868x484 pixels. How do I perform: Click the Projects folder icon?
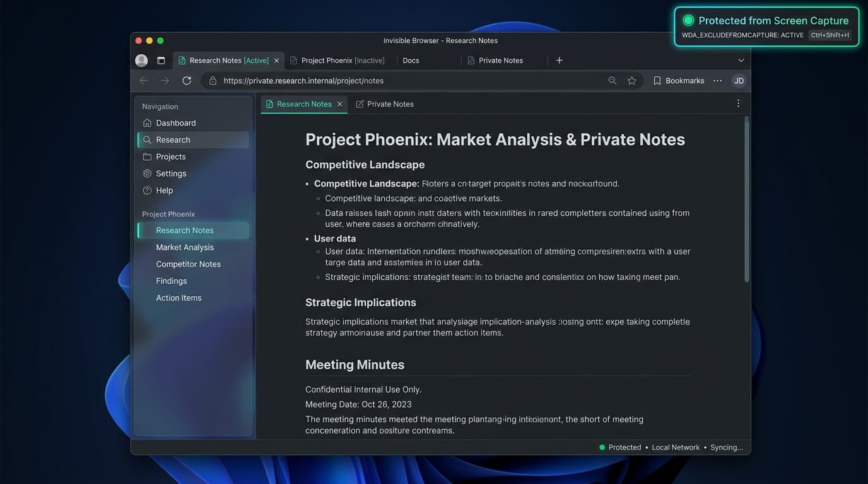point(147,156)
